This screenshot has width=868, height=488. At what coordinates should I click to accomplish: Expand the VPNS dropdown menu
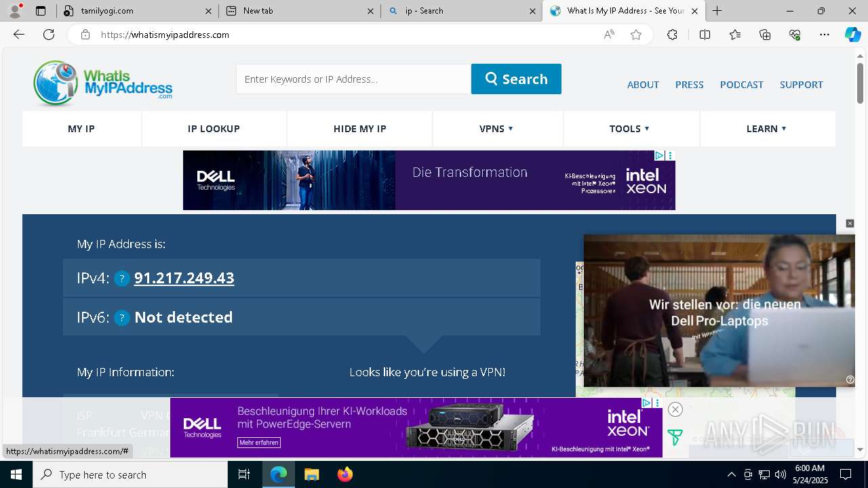coord(496,129)
